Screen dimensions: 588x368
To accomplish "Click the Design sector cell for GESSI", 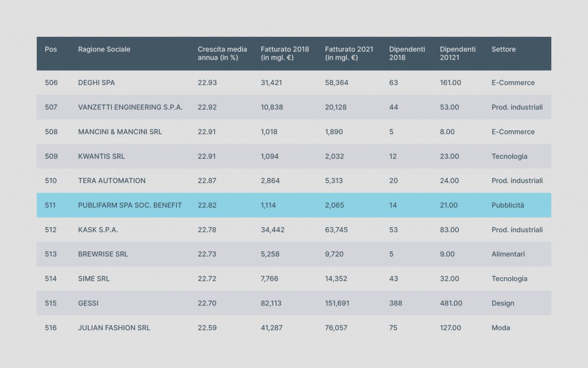I will tap(502, 304).
